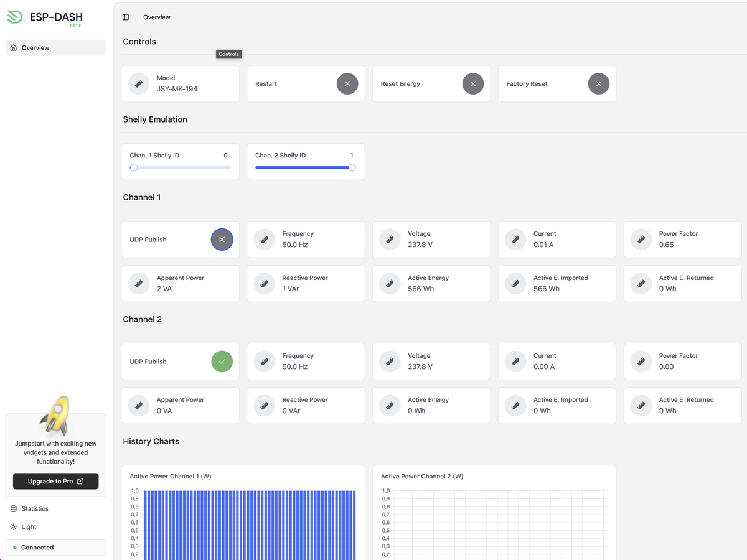Click Channel 2 Apparent Power icon

139,405
